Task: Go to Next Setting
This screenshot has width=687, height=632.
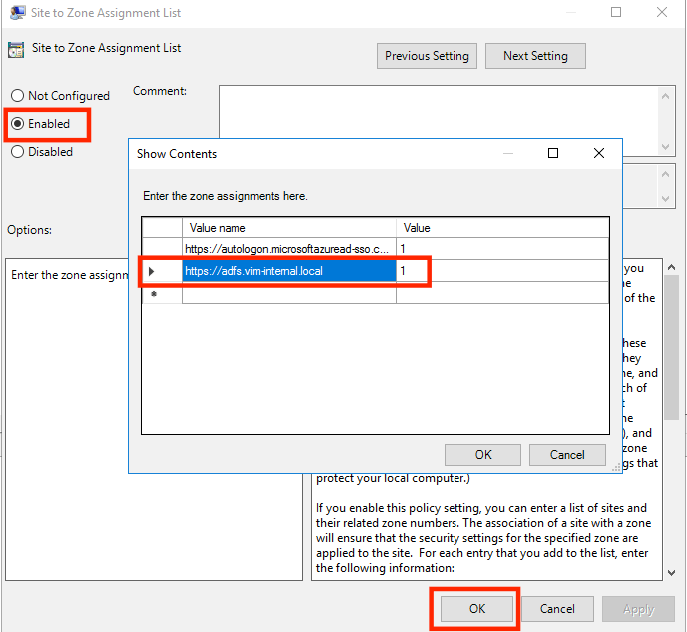Action: tap(535, 56)
